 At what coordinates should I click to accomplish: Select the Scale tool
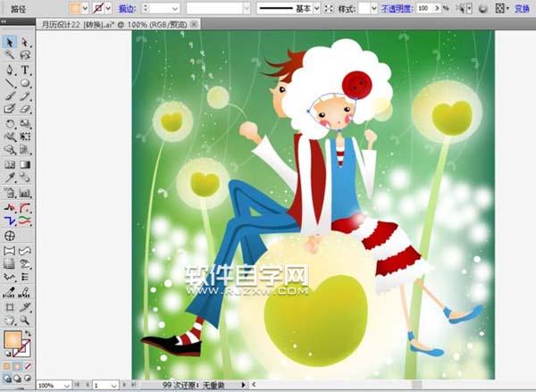[25, 124]
